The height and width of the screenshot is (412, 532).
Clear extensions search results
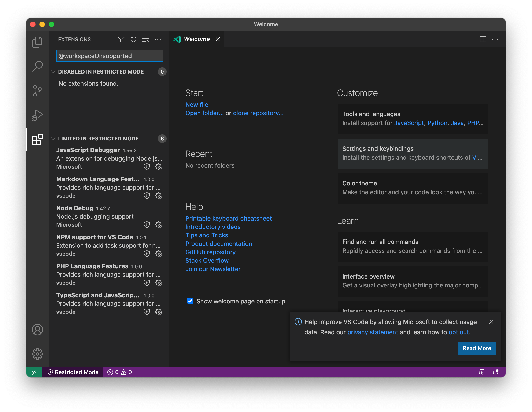click(x=145, y=39)
